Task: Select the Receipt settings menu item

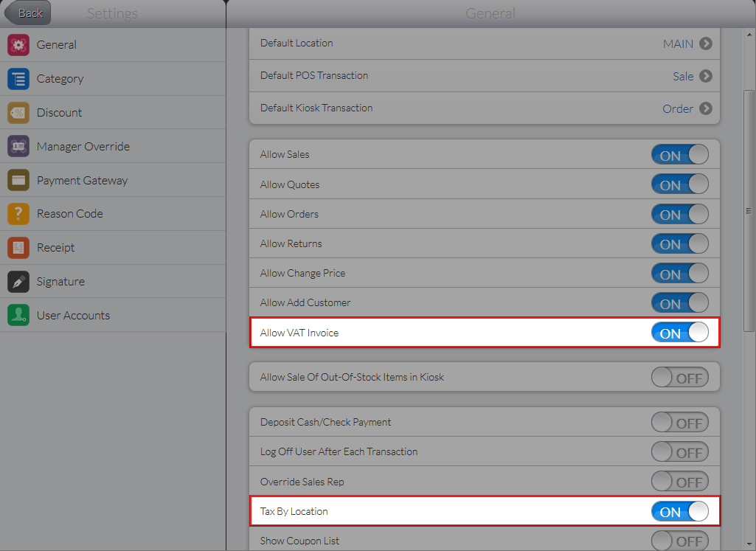Action: click(56, 248)
